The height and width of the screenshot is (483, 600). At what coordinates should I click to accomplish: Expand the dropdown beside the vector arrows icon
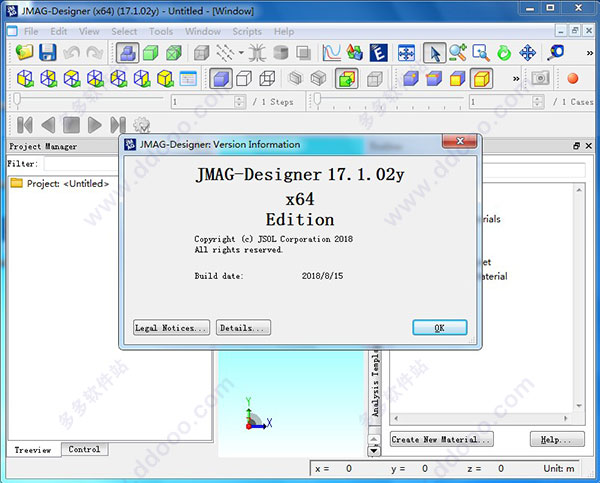point(241,53)
